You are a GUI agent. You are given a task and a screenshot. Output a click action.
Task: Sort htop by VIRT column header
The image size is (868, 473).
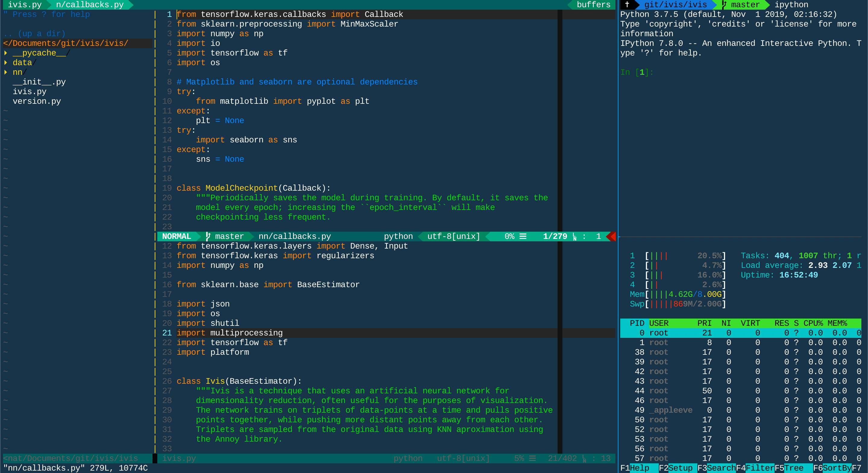click(x=750, y=323)
